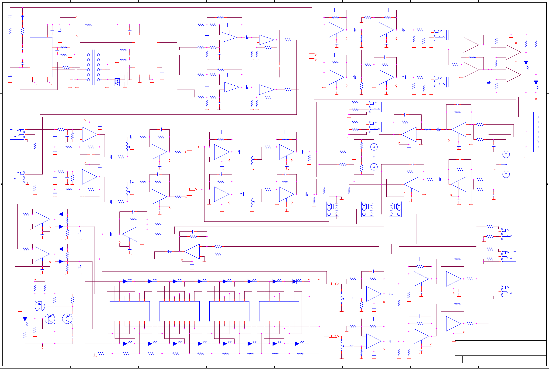
Task: Select the leftmost of four bottom IC blocks
Action: 129,311
